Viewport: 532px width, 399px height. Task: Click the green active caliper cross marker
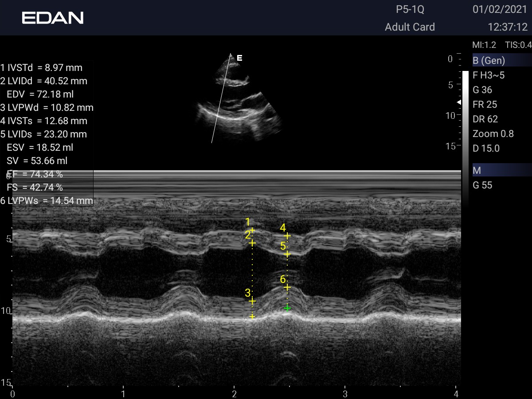(287, 308)
